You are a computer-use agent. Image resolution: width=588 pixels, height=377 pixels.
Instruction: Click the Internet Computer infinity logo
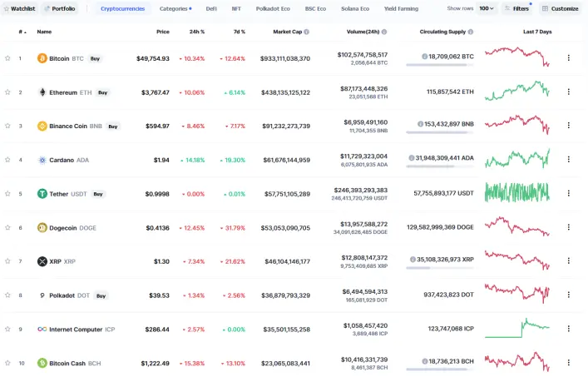(42, 330)
